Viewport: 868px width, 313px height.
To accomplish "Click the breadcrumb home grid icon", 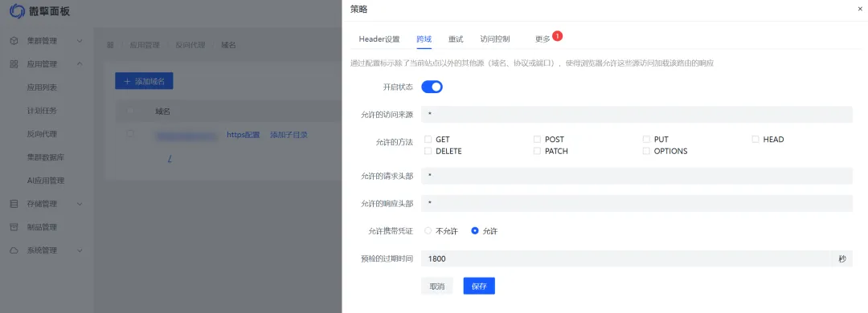I will click(x=110, y=46).
